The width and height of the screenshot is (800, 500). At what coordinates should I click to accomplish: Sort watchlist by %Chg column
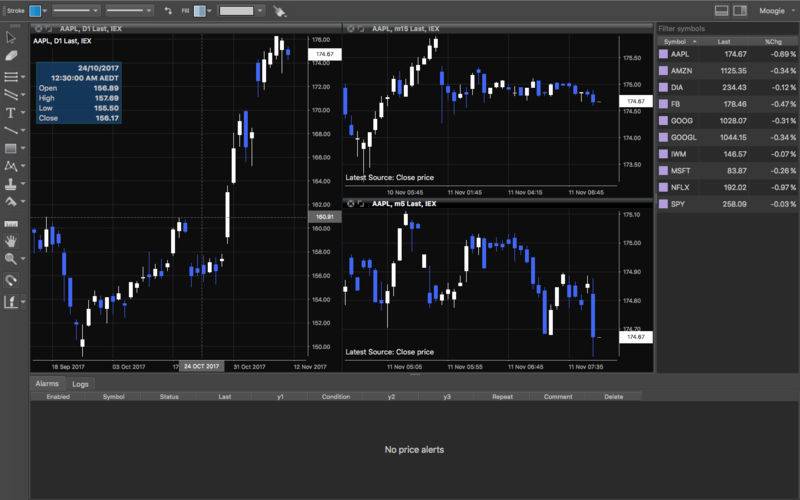[773, 41]
